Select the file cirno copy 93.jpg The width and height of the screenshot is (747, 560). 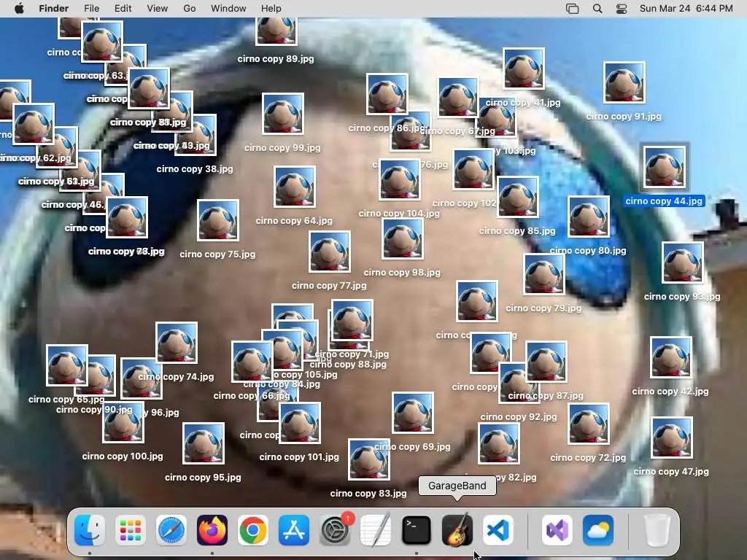point(683,262)
